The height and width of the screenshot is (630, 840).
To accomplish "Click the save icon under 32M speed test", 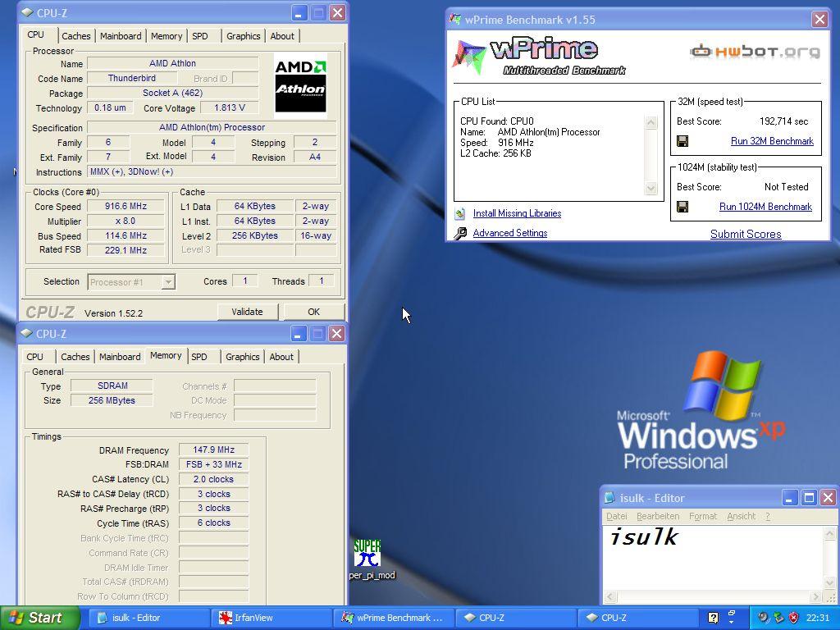I will coord(682,141).
